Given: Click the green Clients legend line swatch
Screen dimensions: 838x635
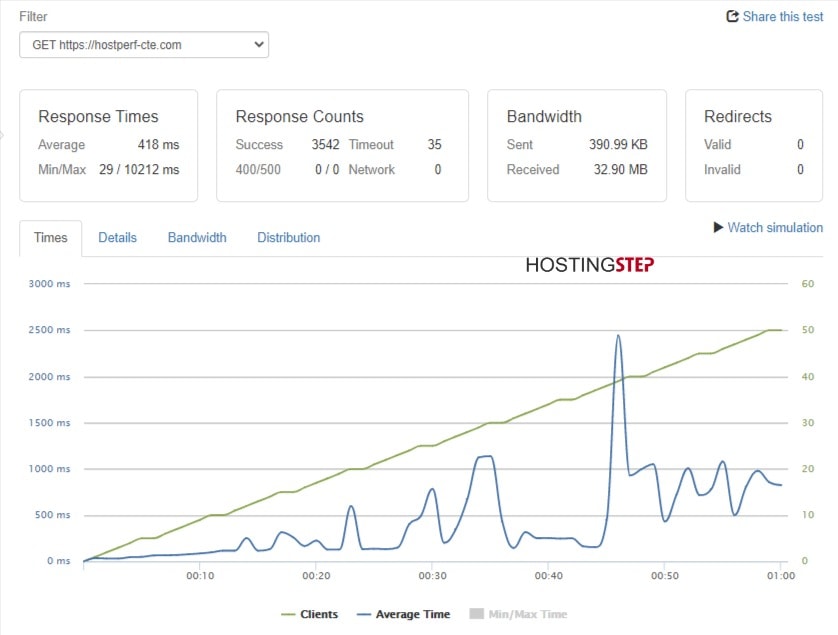Looking at the screenshot, I should 288,615.
